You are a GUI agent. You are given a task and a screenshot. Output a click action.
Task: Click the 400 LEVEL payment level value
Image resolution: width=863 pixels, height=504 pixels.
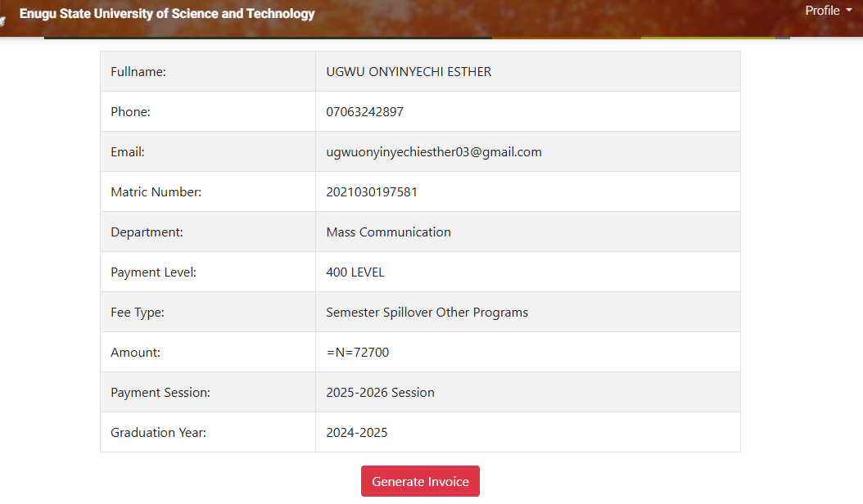tap(355, 272)
